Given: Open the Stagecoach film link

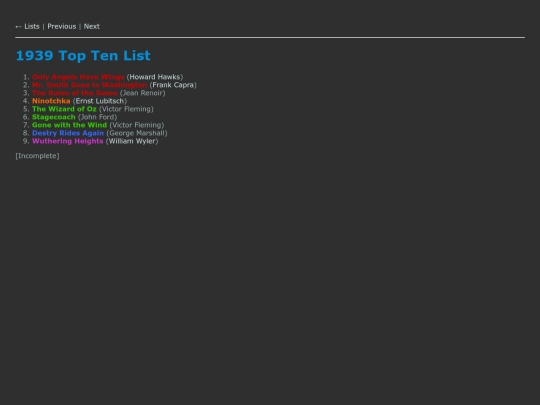Looking at the screenshot, I should tap(54, 117).
